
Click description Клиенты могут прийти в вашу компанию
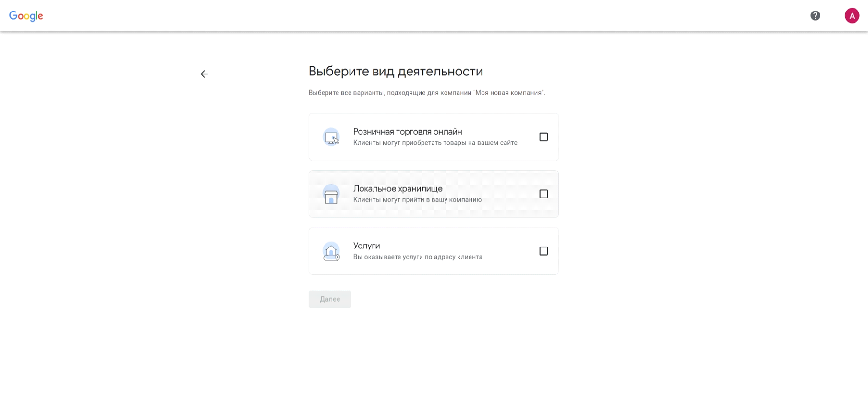[418, 200]
